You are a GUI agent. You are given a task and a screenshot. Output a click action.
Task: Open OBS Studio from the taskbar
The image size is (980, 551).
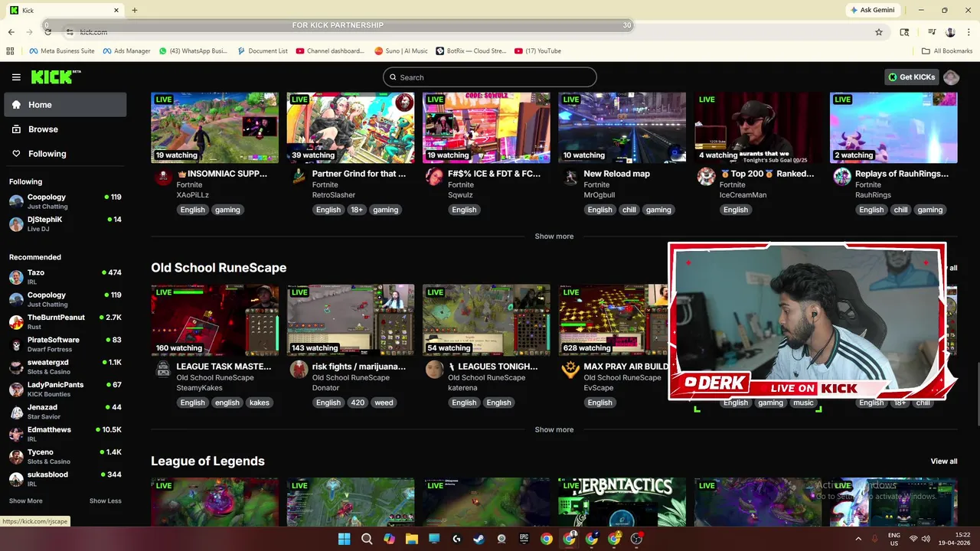point(637,539)
